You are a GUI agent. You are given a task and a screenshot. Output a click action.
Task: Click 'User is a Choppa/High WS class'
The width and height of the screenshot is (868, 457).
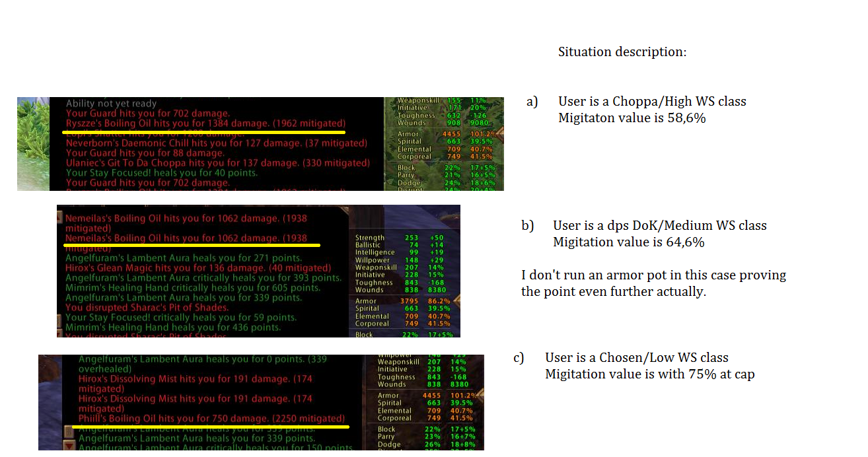pos(652,102)
